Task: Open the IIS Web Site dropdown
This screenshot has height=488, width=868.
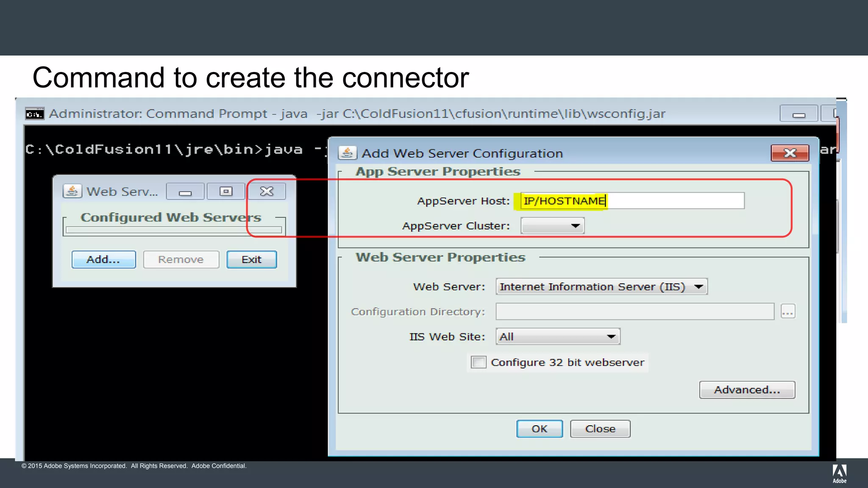Action: [558, 336]
